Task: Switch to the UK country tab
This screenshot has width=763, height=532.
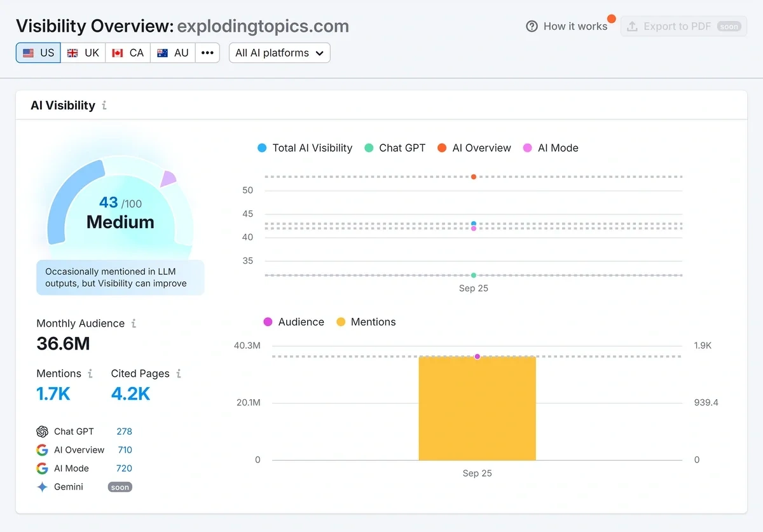Action: click(x=83, y=53)
